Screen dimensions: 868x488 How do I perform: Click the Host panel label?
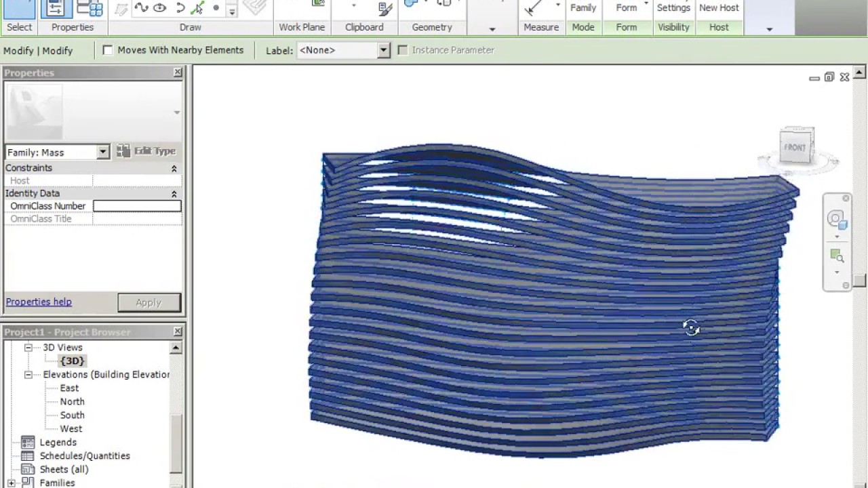click(719, 27)
